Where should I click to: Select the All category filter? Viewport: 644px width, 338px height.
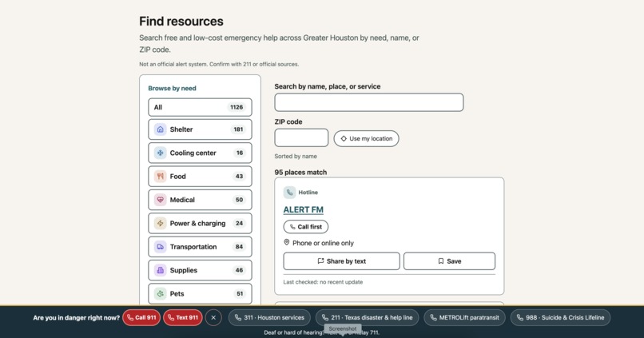[200, 107]
